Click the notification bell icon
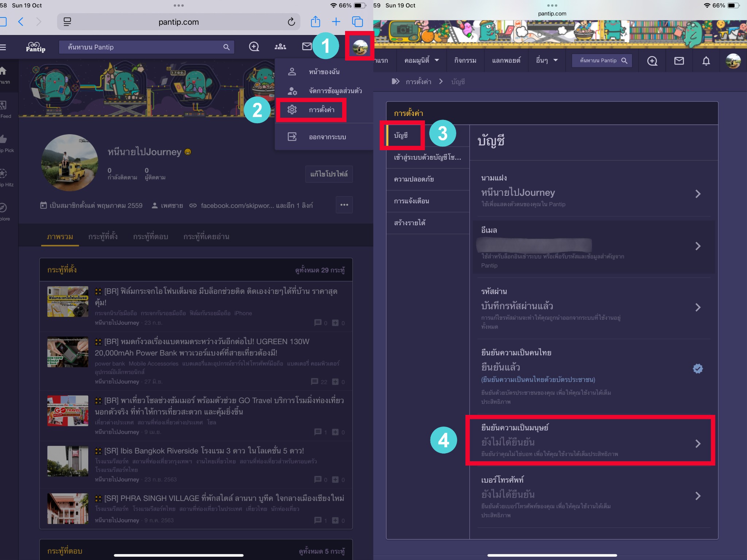747x560 pixels. (706, 61)
